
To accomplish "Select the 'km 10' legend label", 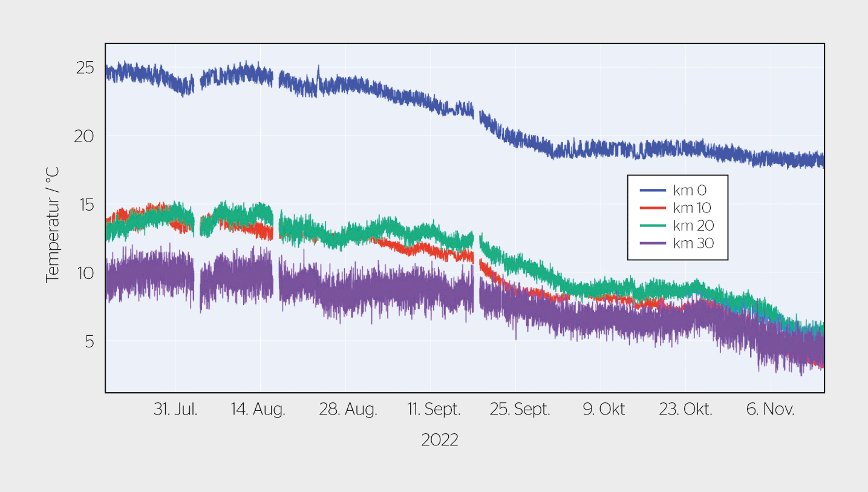I will [x=692, y=208].
